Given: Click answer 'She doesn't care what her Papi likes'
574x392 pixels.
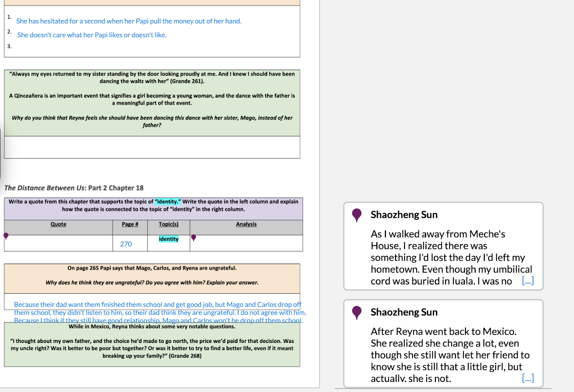Looking at the screenshot, I should coord(92,35).
